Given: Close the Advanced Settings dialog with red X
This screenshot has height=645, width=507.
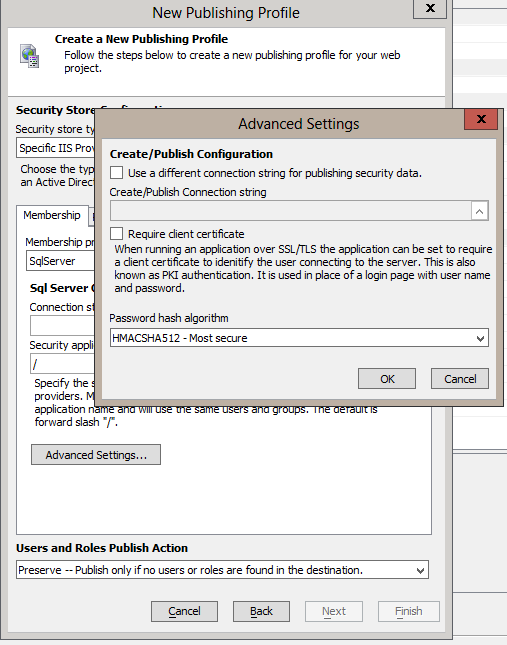Looking at the screenshot, I should click(481, 119).
